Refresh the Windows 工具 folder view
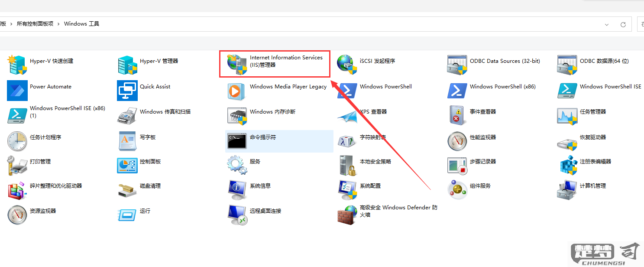This screenshot has height=267, width=644. tap(623, 24)
